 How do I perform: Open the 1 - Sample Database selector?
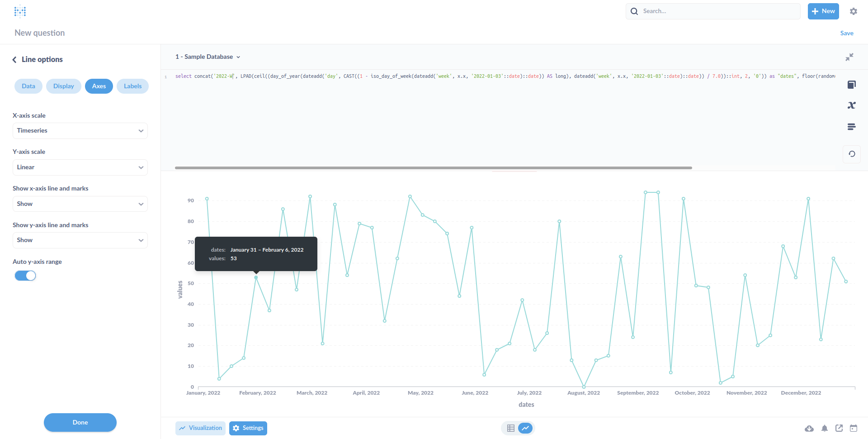click(x=208, y=57)
